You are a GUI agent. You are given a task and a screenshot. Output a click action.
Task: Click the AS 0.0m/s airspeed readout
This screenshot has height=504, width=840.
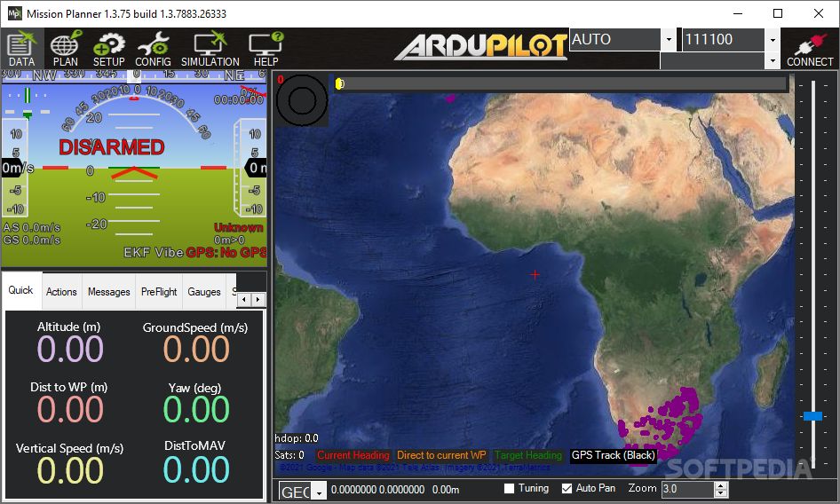coord(32,228)
